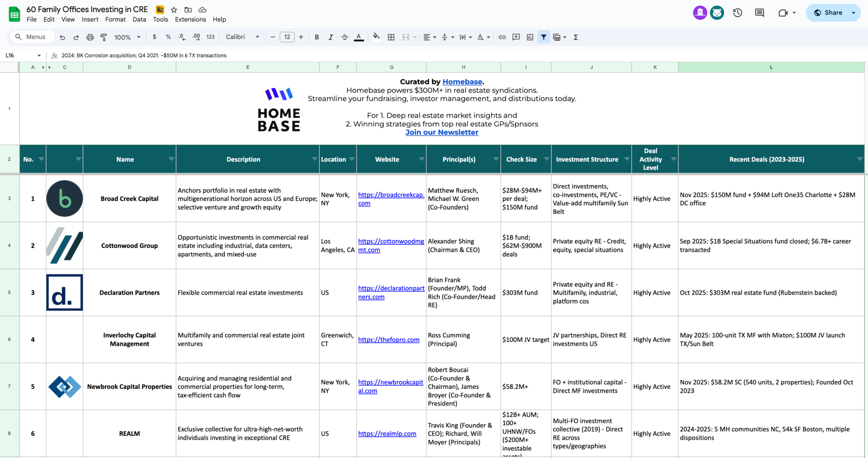Open the insert link tool
868x458 pixels.
(502, 37)
